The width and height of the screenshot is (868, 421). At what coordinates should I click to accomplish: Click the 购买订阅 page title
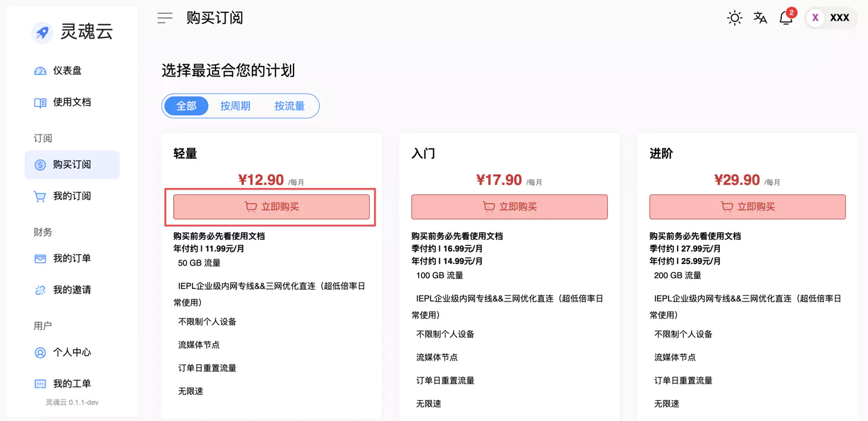(x=215, y=18)
